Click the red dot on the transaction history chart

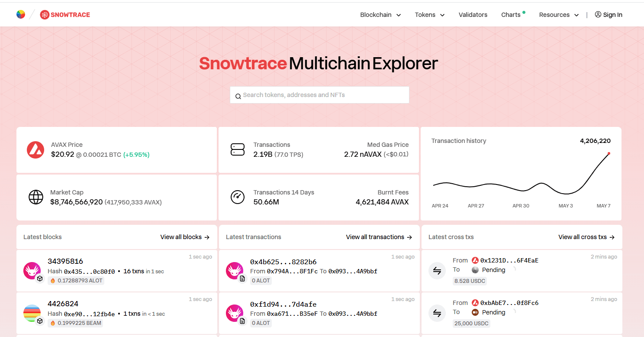click(609, 153)
